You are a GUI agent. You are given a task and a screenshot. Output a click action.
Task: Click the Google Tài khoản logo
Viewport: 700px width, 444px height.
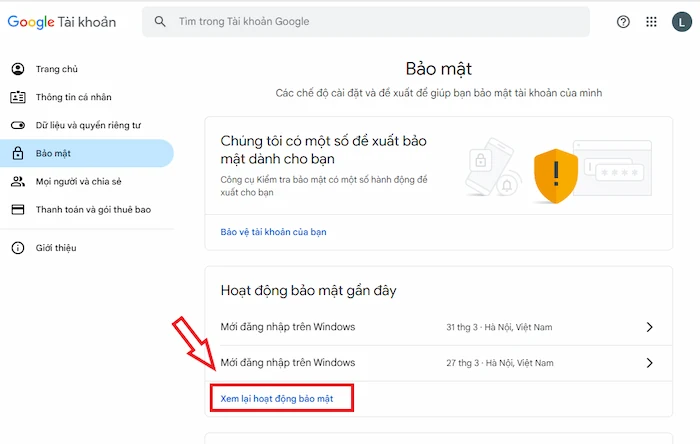(62, 22)
